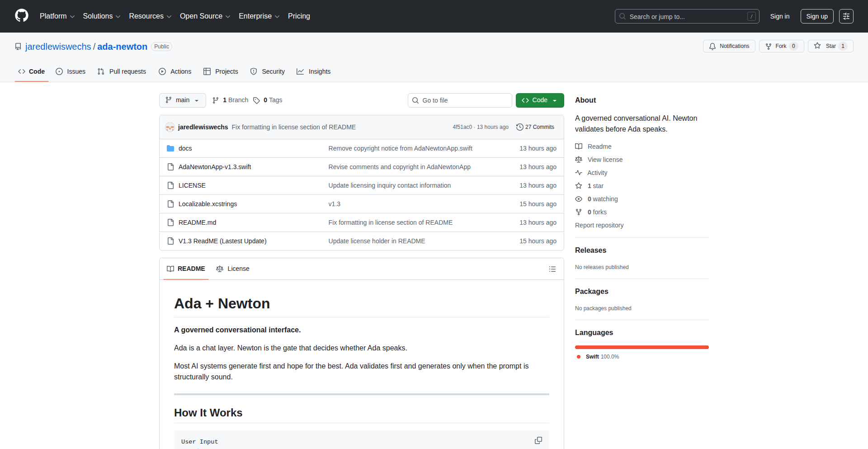Fork the ada-newton repository
This screenshot has width=868, height=449.
pyautogui.click(x=776, y=46)
